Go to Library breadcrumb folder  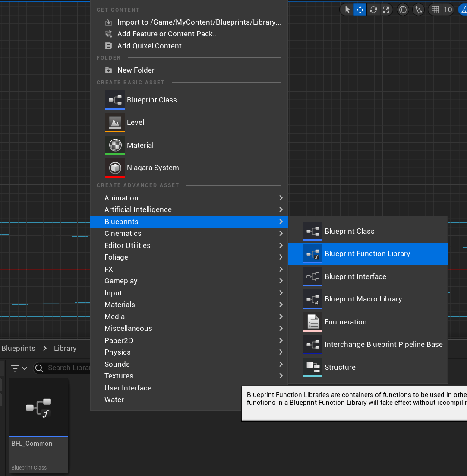click(65, 348)
